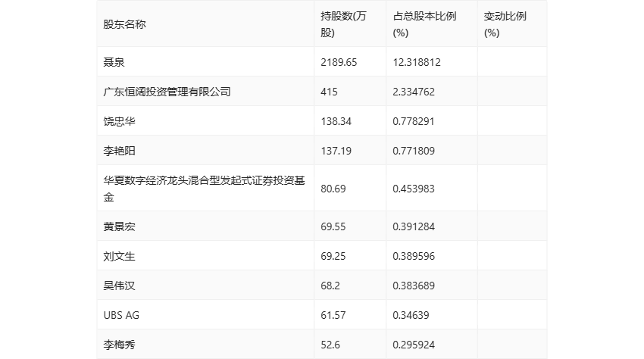Screen dimensions: 644x359
Task: Click the percentage 0.34639
Action: [x=411, y=315]
